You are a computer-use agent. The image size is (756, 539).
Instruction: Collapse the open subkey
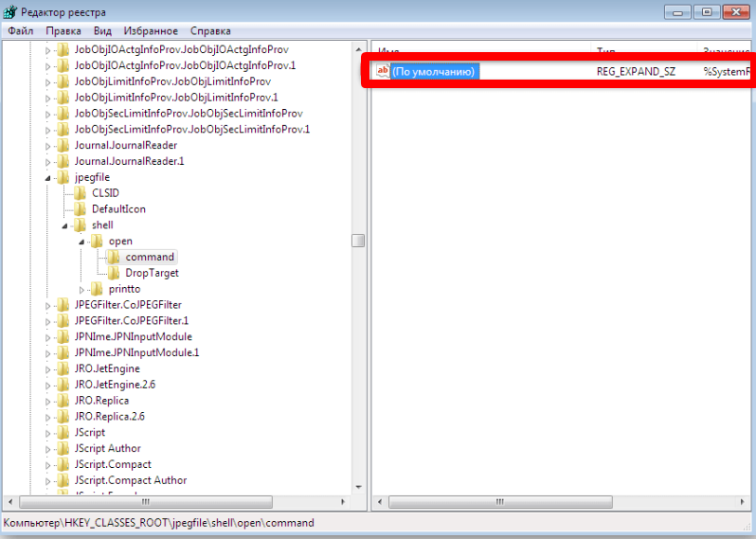pos(81,242)
